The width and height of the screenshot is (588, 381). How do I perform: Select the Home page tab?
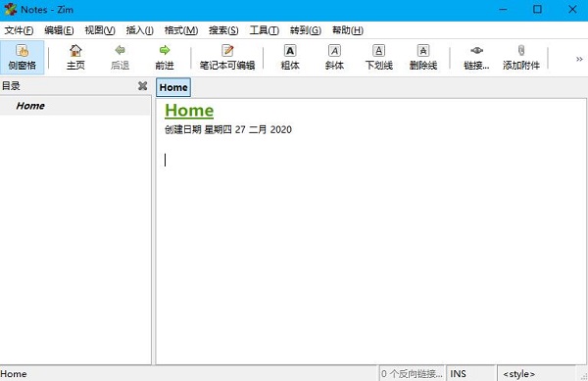pos(173,87)
